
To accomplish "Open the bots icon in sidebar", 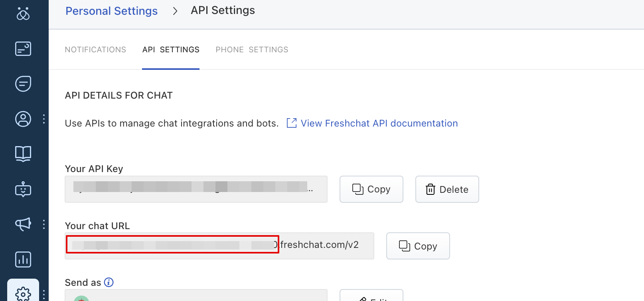I will (23, 189).
